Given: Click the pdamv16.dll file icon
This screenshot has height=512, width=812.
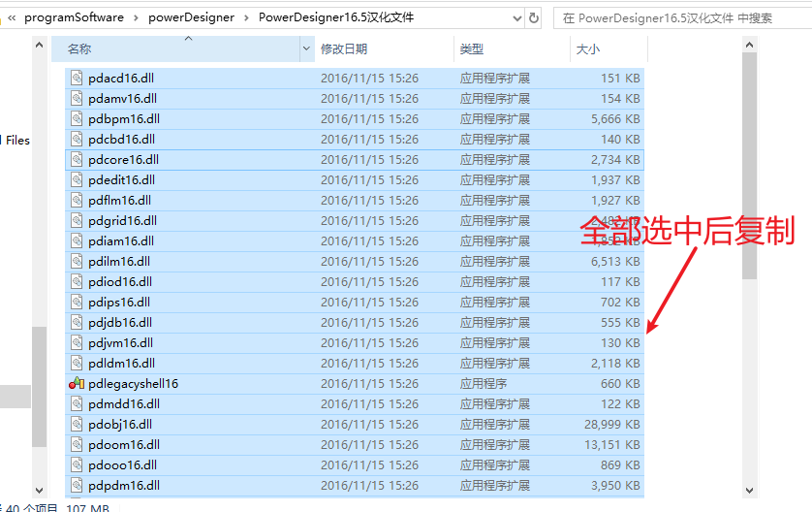Looking at the screenshot, I should (x=77, y=99).
